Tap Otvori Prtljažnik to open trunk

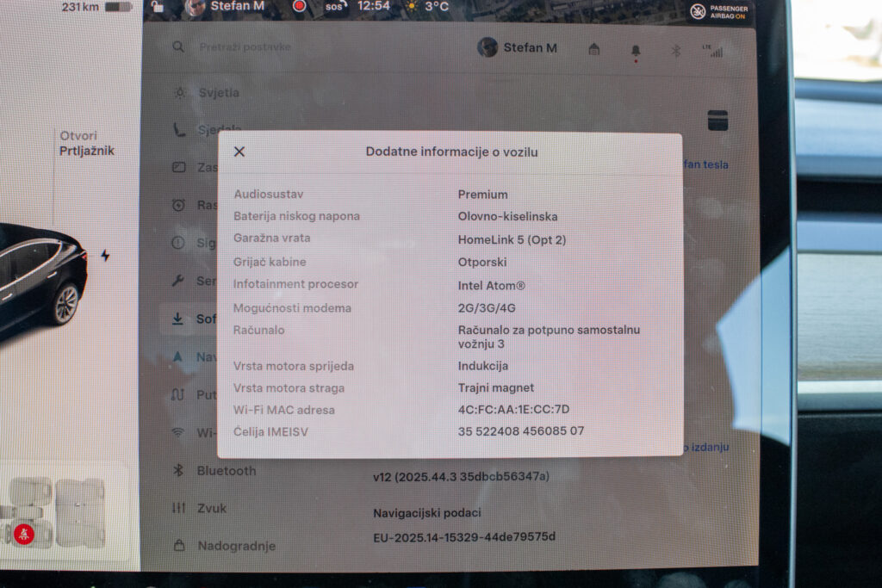click(86, 144)
